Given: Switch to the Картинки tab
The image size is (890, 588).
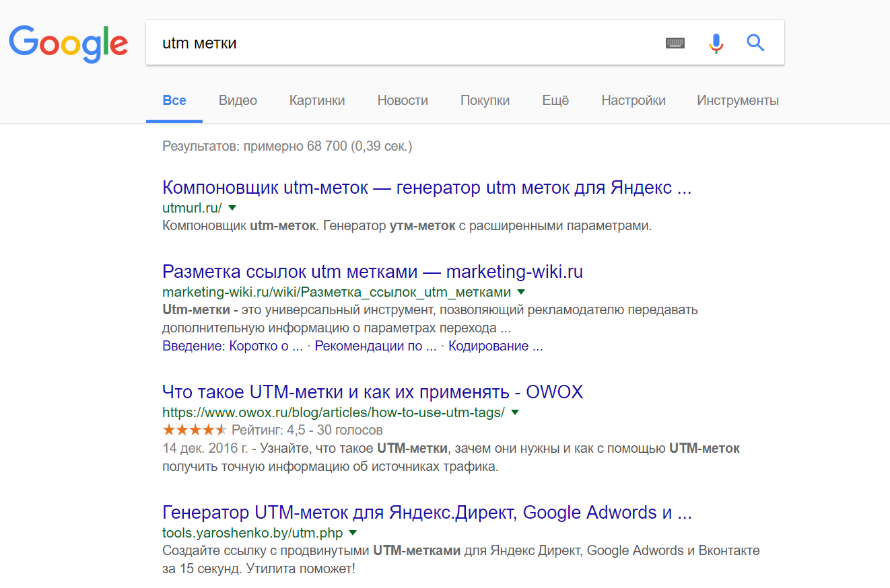Looking at the screenshot, I should point(317,100).
